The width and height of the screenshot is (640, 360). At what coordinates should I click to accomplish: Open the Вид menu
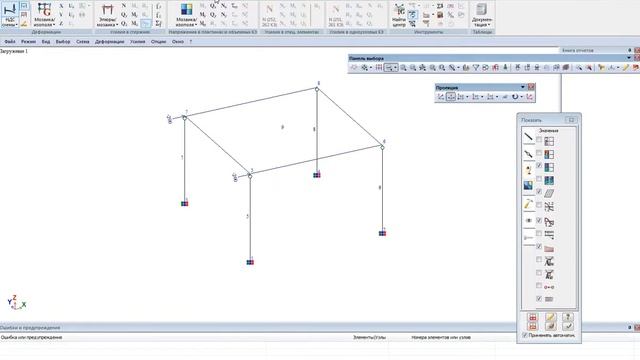[x=46, y=42]
